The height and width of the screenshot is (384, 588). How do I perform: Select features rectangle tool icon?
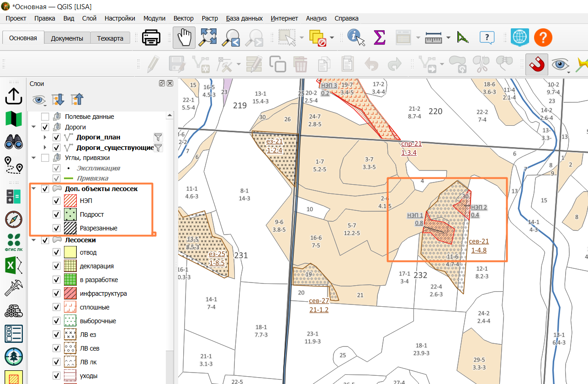tap(288, 37)
